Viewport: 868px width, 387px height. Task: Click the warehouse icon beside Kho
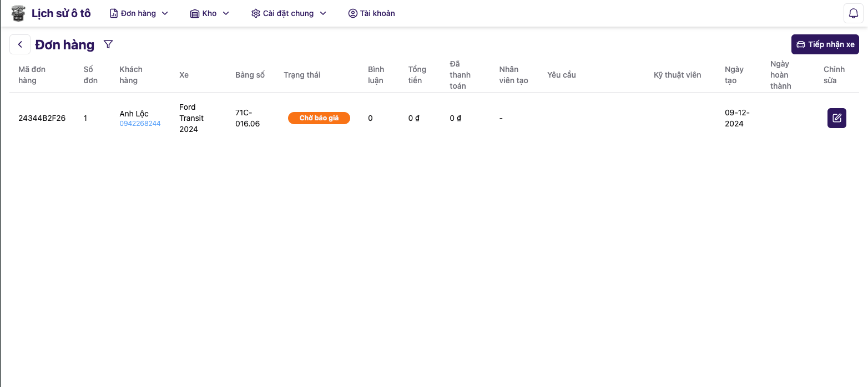(194, 13)
